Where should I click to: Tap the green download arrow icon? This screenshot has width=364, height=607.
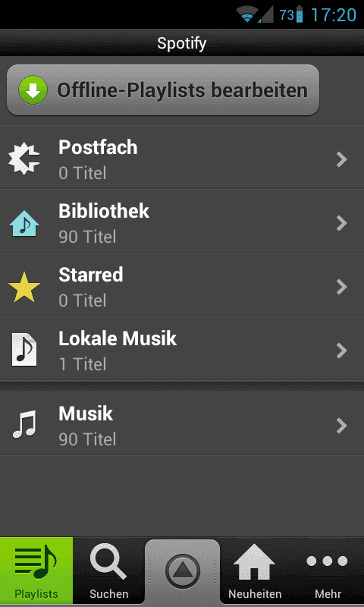point(33,90)
